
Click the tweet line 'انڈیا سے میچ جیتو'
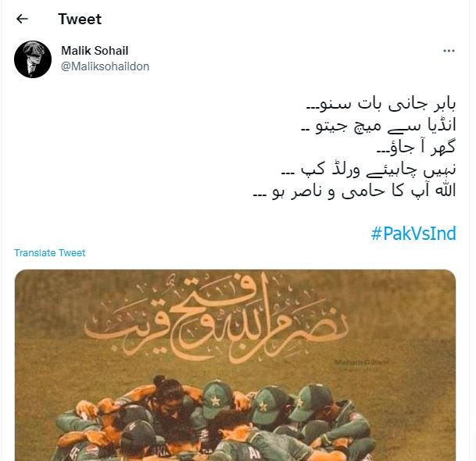[378, 126]
